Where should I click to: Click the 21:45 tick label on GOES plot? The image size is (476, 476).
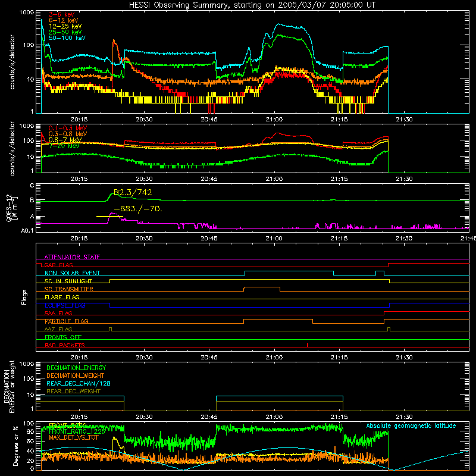(x=468, y=239)
